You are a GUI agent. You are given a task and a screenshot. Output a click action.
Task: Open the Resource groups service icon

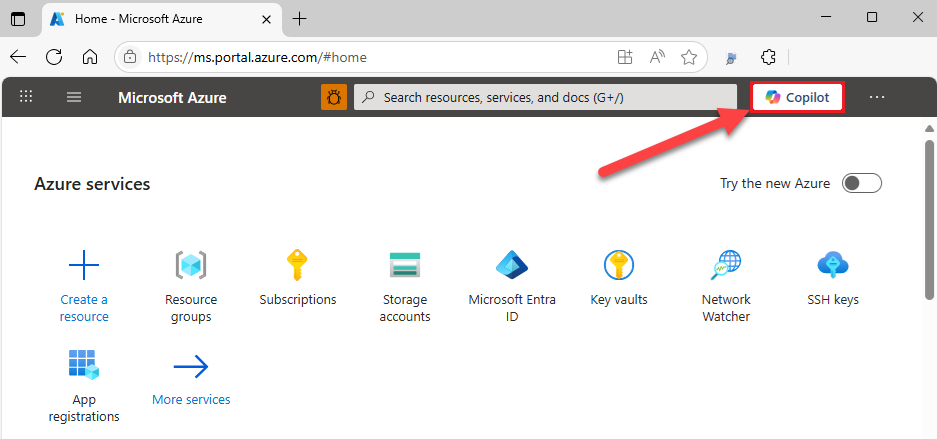pos(190,266)
